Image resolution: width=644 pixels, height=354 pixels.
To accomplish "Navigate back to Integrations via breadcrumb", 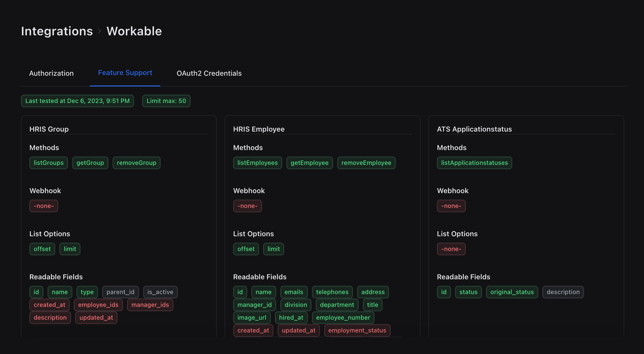I will coord(57,31).
